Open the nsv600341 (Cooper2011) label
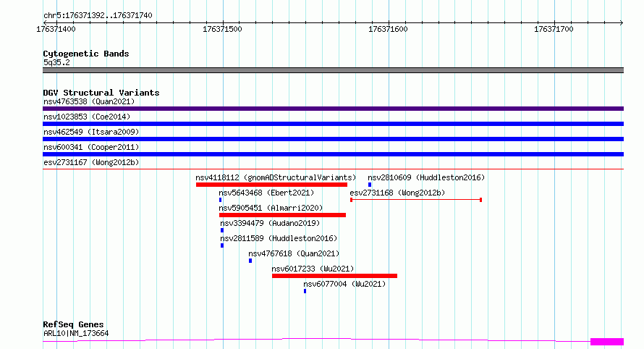The height and width of the screenshot is (349, 644). (x=91, y=147)
